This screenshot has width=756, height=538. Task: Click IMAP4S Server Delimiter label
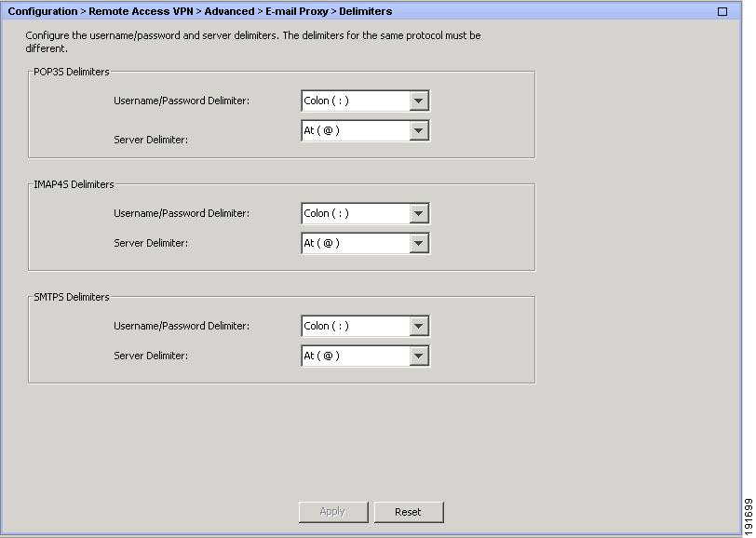tap(151, 244)
